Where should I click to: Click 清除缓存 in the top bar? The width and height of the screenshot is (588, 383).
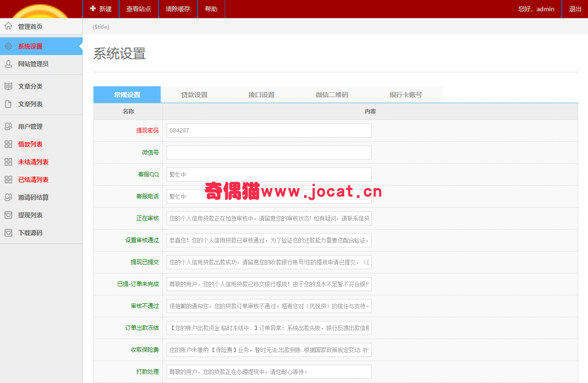(178, 9)
